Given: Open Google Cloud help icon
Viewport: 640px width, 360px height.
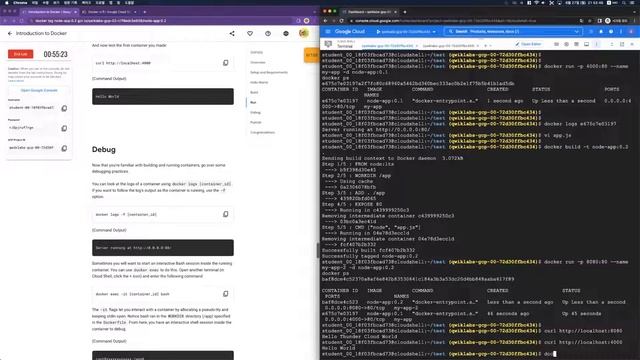Looking at the screenshot, I should pos(611,31).
